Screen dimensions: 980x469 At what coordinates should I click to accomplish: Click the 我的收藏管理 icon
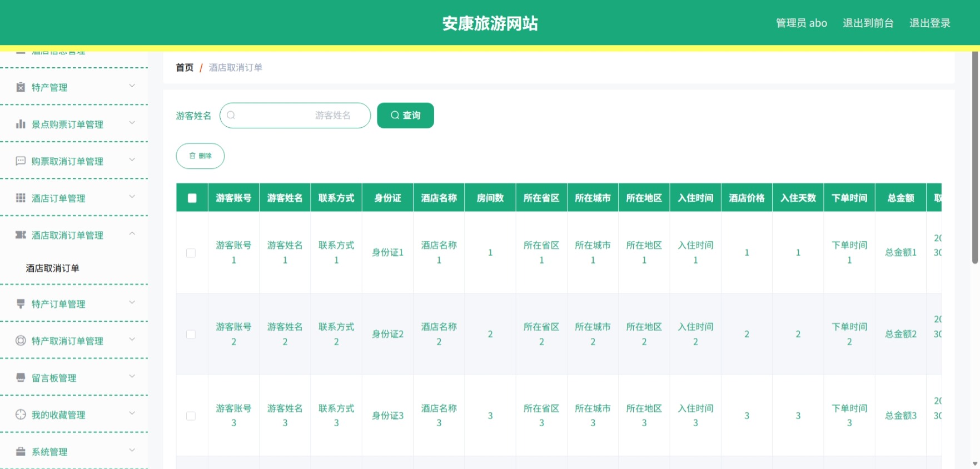coord(21,415)
